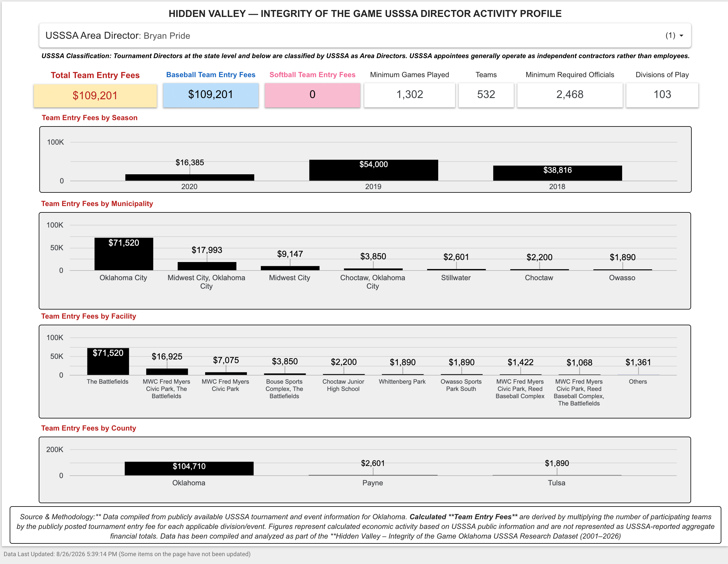Click the Team Entry Fees by Municipality heading

(97, 204)
